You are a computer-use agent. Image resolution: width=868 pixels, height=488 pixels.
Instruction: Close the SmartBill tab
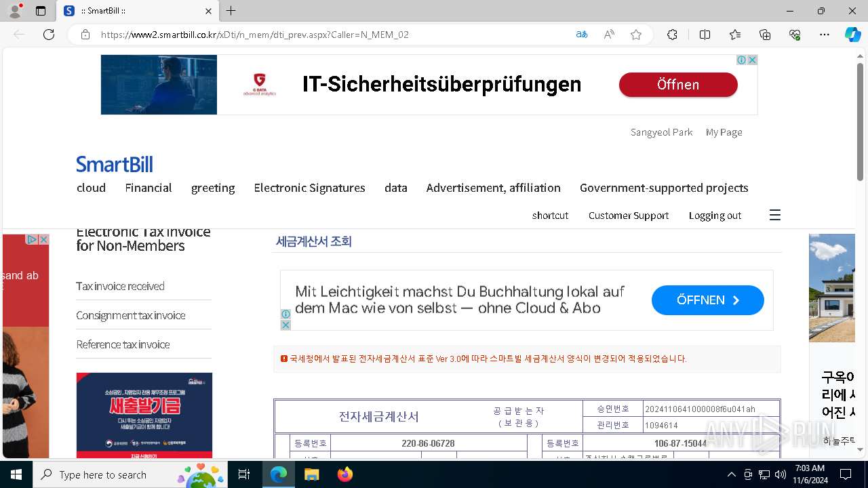point(209,11)
